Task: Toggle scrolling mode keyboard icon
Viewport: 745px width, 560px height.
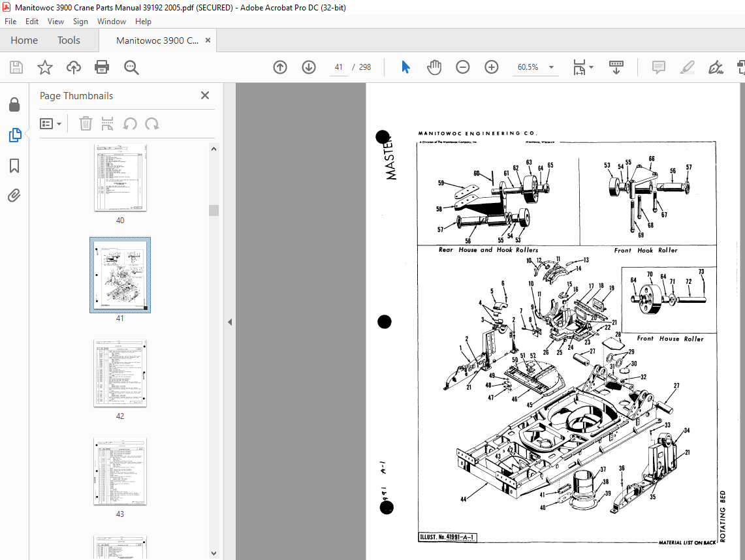Action: coord(616,67)
